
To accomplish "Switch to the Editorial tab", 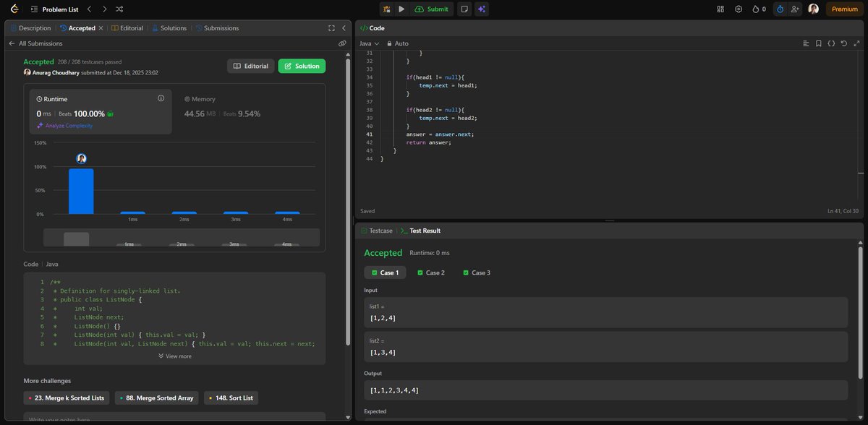I will pyautogui.click(x=127, y=28).
